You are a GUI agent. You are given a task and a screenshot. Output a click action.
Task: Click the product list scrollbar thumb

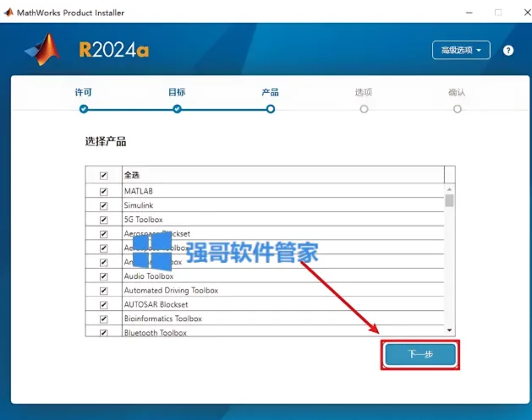(449, 200)
